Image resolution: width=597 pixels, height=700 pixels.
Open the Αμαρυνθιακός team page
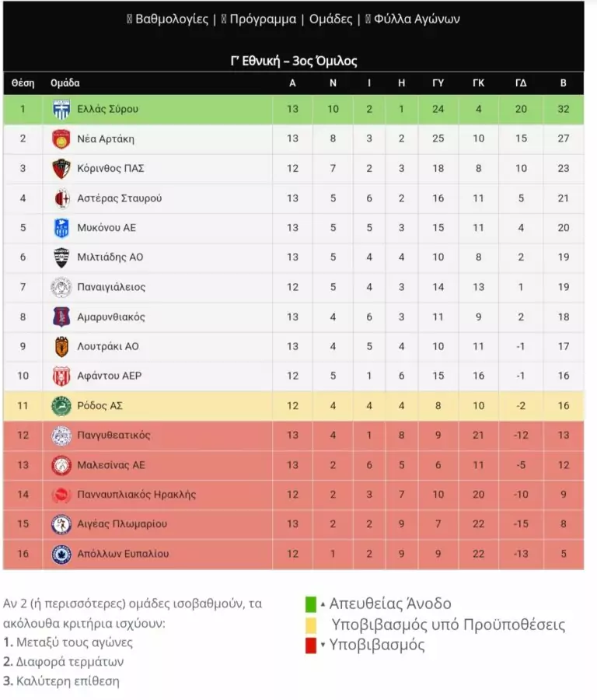[x=111, y=317]
